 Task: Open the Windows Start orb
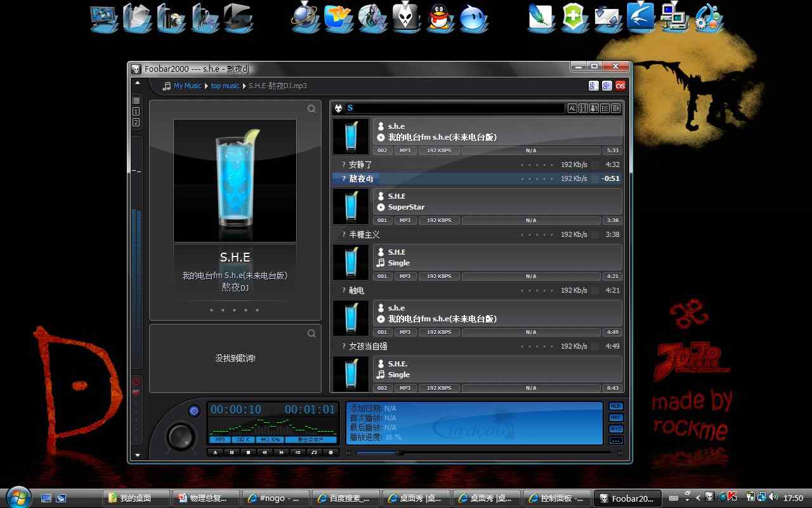point(18,497)
